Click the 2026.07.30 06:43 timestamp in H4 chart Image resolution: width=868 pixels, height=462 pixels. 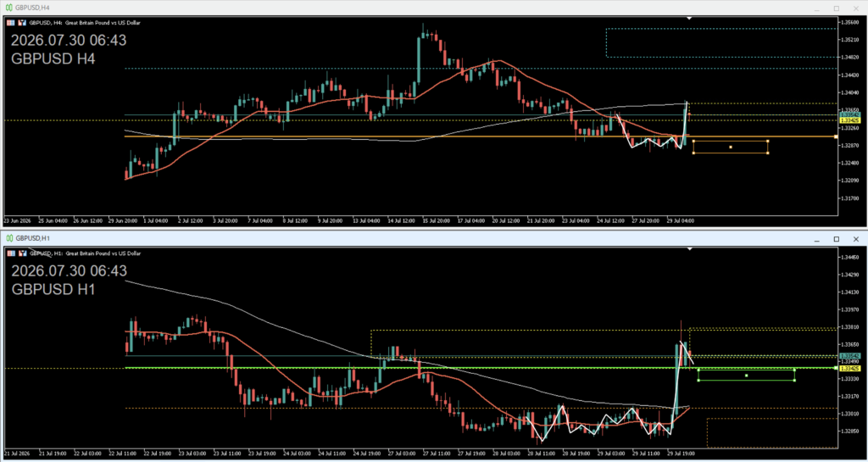69,41
